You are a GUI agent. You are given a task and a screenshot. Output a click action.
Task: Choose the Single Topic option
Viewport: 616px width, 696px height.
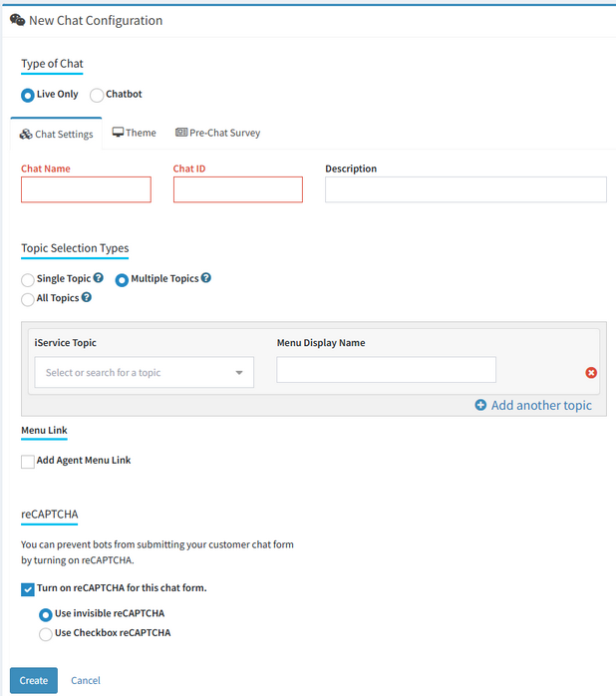(28, 280)
